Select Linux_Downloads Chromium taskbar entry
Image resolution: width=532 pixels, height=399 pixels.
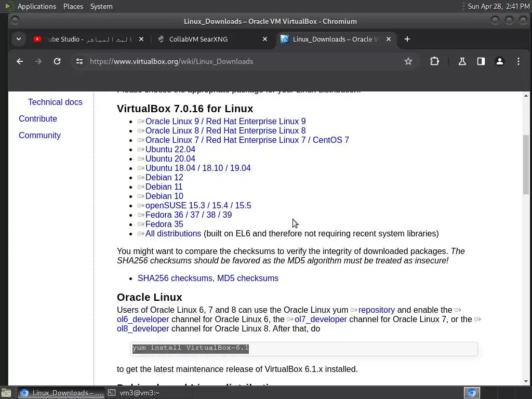tap(60, 393)
